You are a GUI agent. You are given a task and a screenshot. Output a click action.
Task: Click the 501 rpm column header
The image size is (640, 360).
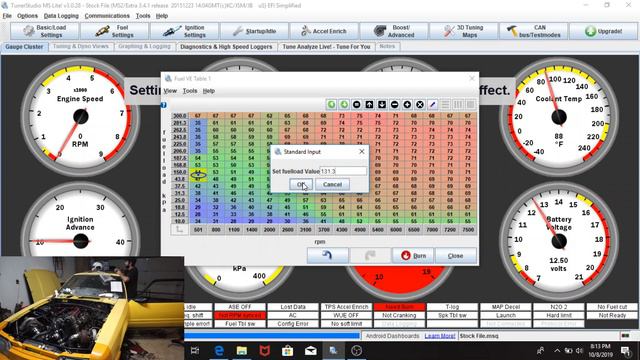(x=198, y=230)
